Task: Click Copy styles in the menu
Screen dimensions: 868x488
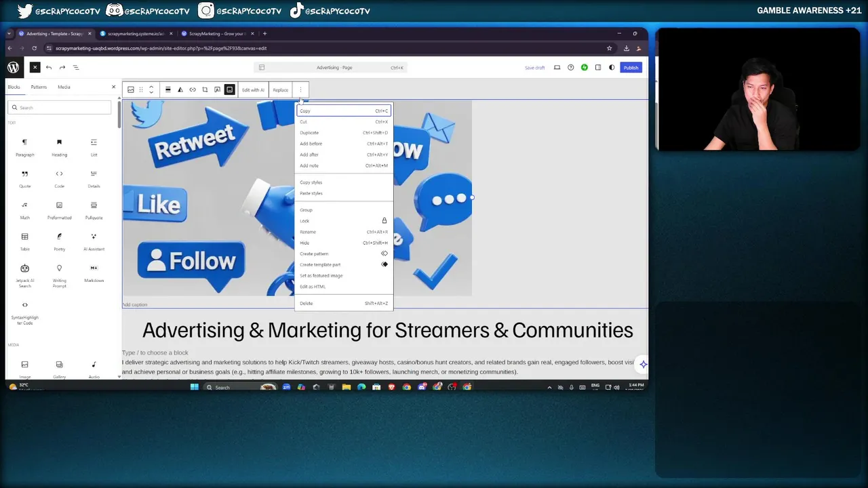Action: click(x=344, y=182)
